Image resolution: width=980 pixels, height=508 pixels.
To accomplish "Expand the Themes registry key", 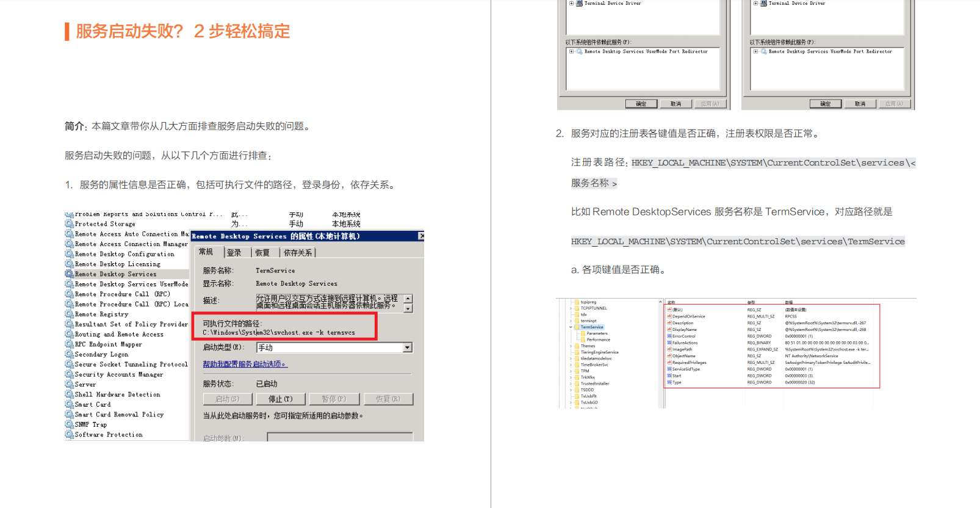I will 571,346.
